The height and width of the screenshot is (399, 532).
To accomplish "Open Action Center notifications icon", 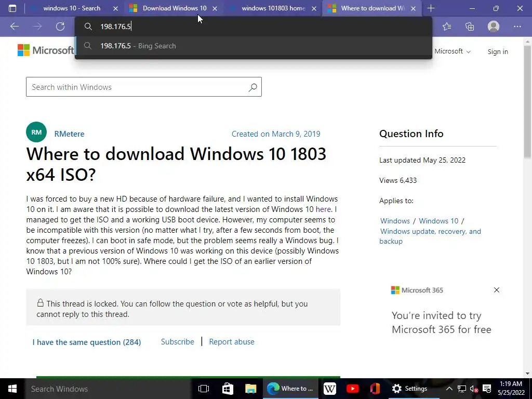I will (487, 389).
